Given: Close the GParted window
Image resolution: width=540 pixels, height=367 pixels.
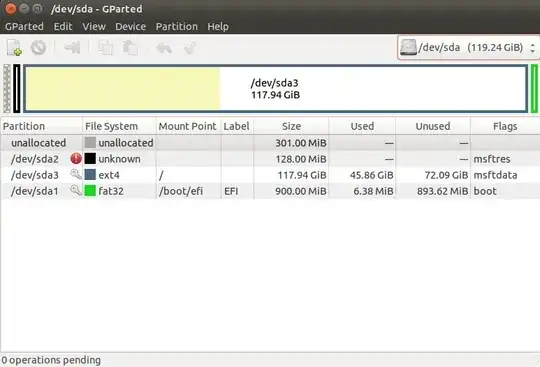Looking at the screenshot, I should coord(11,9).
